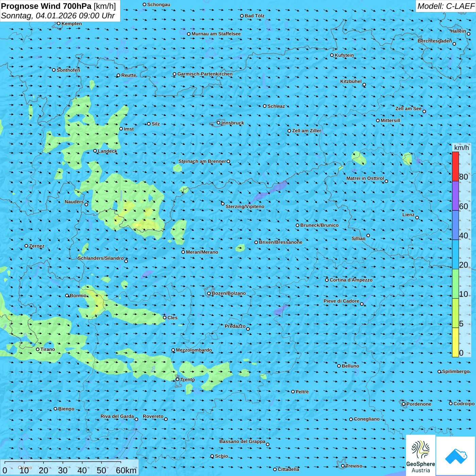Image resolution: width=476 pixels, height=476 pixels.
Task: Click the 'km/h' legend heading
Action: coord(461,148)
